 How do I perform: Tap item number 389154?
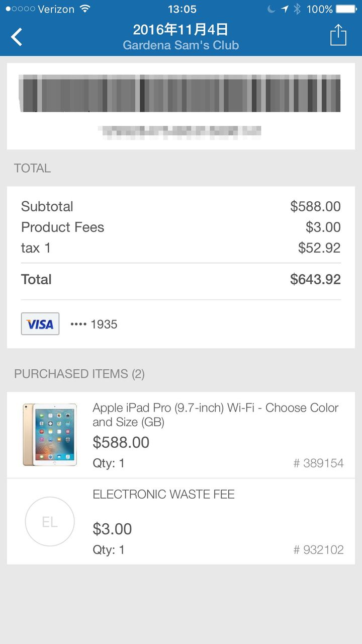(x=319, y=463)
